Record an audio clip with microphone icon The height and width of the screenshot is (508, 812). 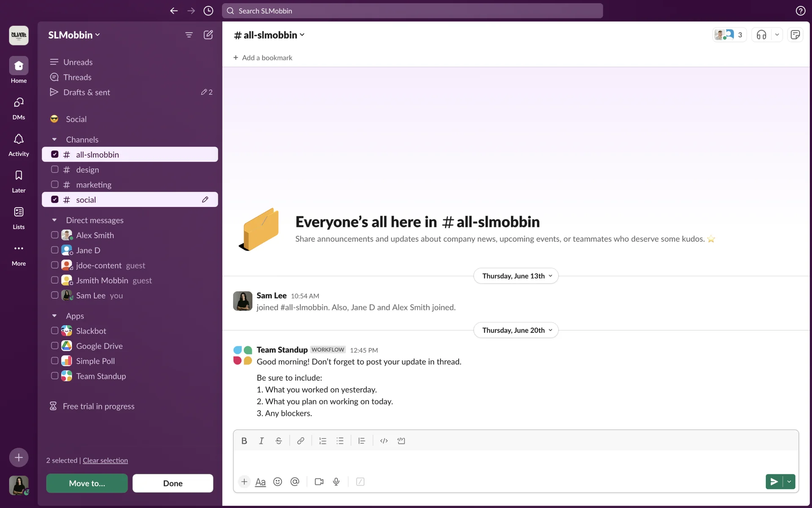[x=336, y=482]
